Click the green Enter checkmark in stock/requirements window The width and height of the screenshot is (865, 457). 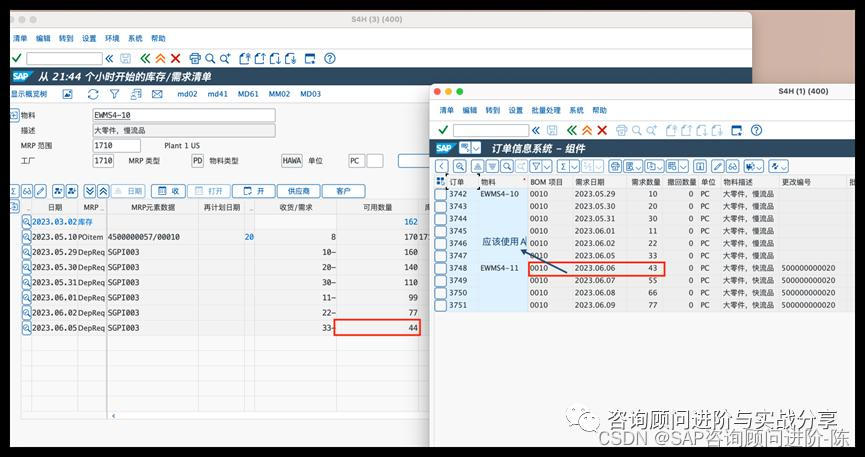tap(17, 58)
